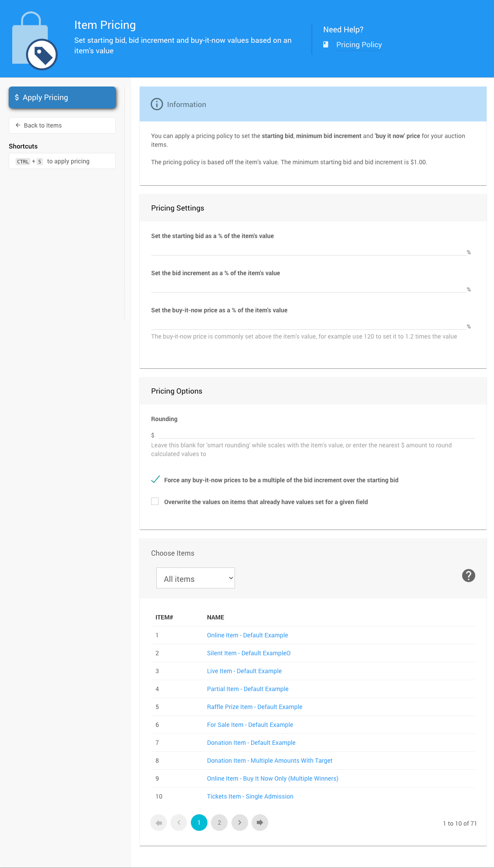Click the Apply Pricing button
Viewport: 494px width, 868px height.
point(62,97)
